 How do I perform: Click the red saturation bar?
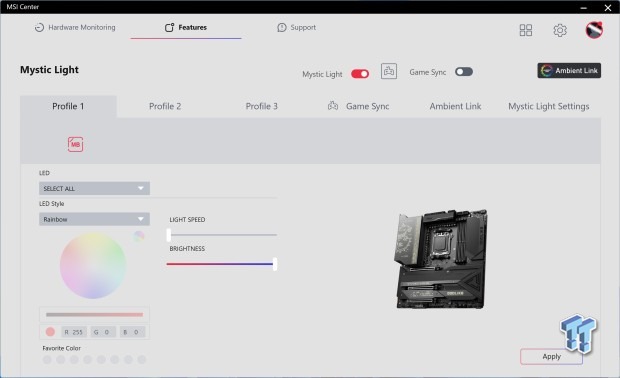click(94, 315)
